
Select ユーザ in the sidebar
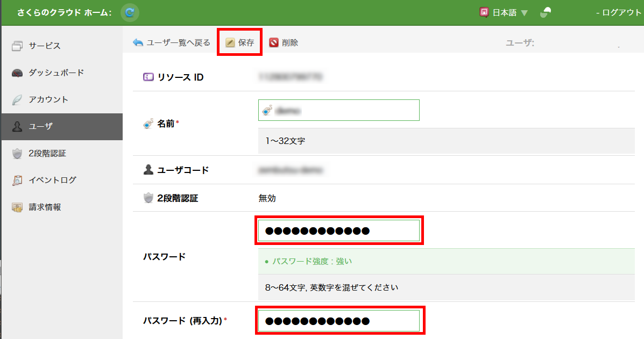point(41,126)
